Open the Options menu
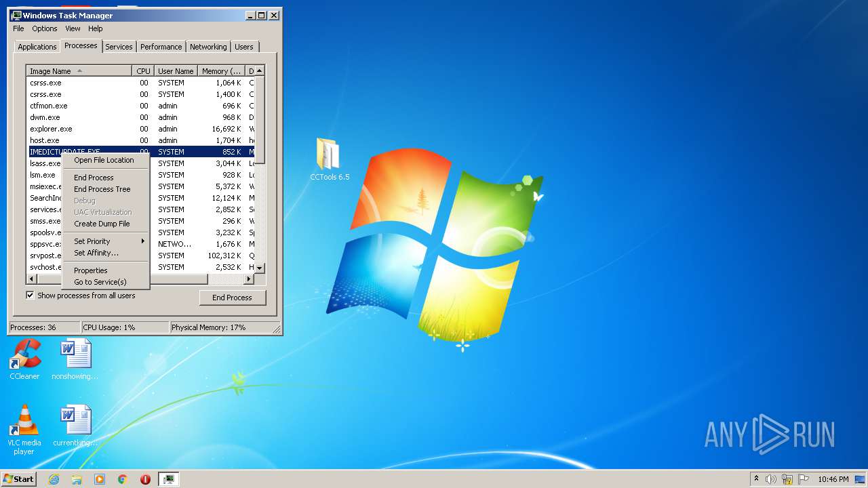The height and width of the screenshot is (488, 868). coord(45,28)
